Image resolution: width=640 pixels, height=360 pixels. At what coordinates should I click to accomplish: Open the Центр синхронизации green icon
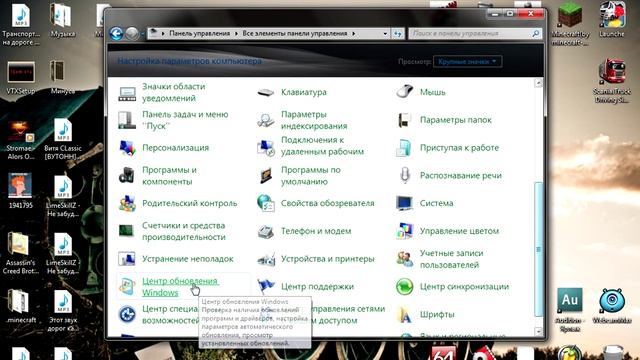coord(404,287)
